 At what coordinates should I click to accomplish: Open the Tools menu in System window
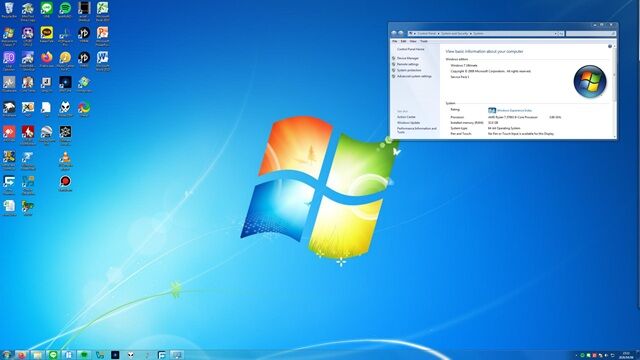(x=424, y=41)
